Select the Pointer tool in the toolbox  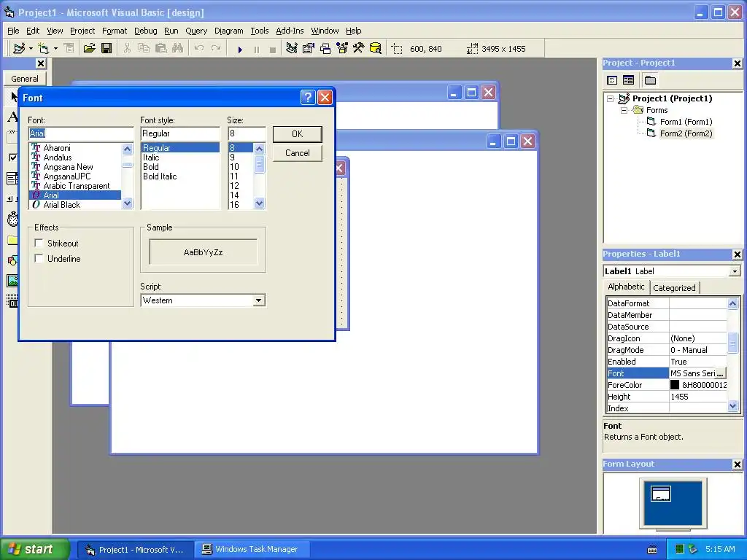pyautogui.click(x=13, y=97)
